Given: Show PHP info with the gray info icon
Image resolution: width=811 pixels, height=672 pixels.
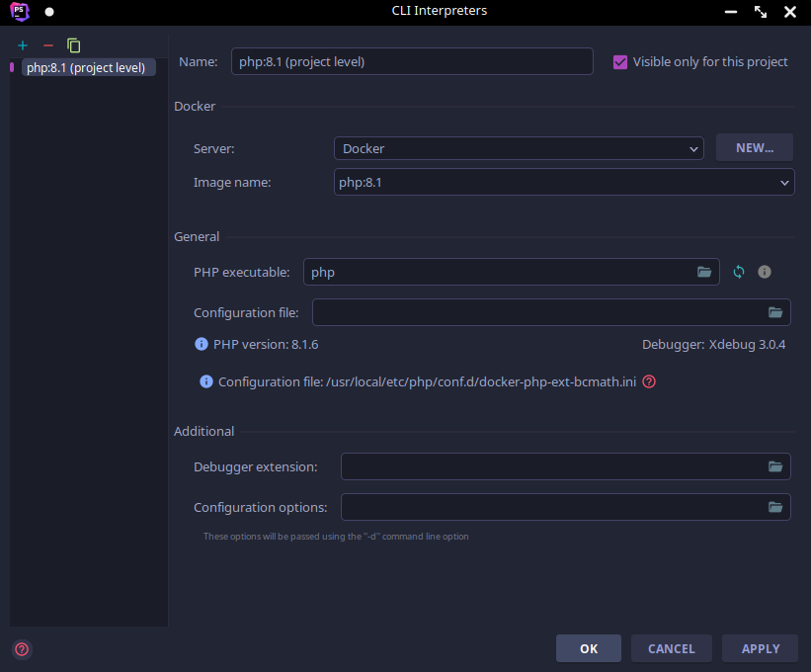Looking at the screenshot, I should click(764, 272).
